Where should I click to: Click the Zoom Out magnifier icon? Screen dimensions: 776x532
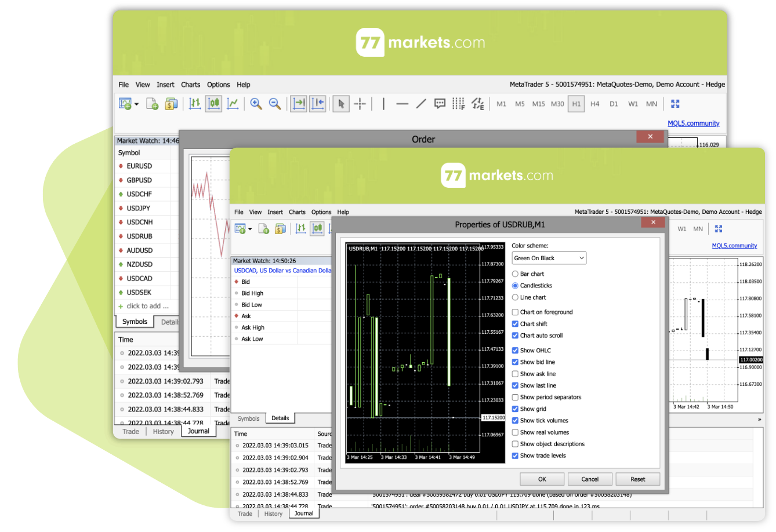coord(274,104)
